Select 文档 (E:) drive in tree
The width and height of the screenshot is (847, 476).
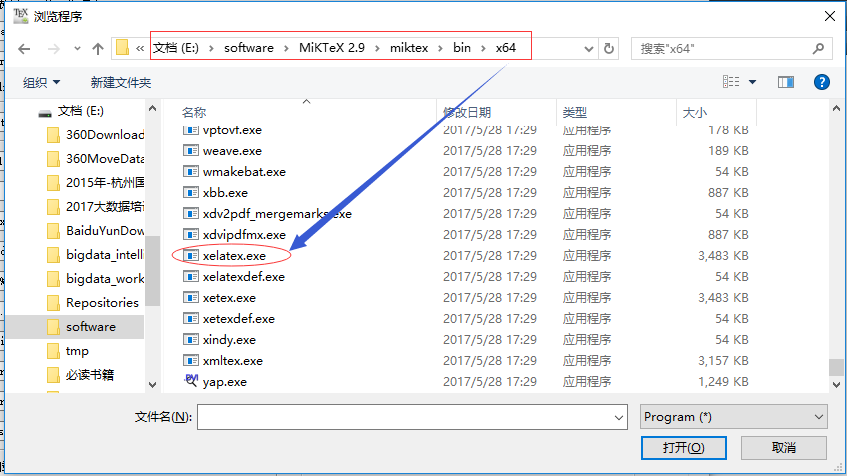tap(80, 111)
